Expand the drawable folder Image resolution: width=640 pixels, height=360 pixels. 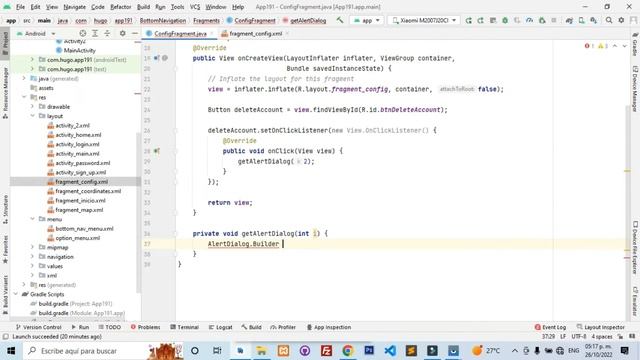click(32, 107)
